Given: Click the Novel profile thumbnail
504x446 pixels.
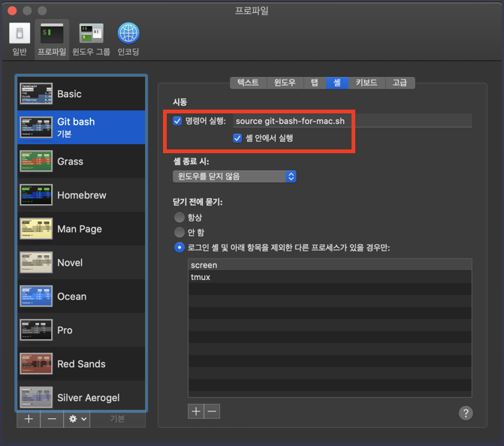Looking at the screenshot, I should pos(36,262).
